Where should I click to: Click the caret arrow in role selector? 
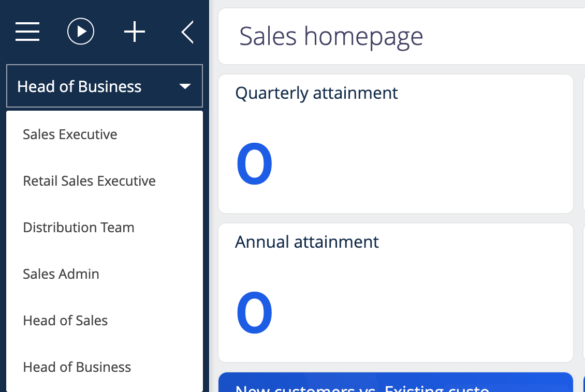[185, 86]
